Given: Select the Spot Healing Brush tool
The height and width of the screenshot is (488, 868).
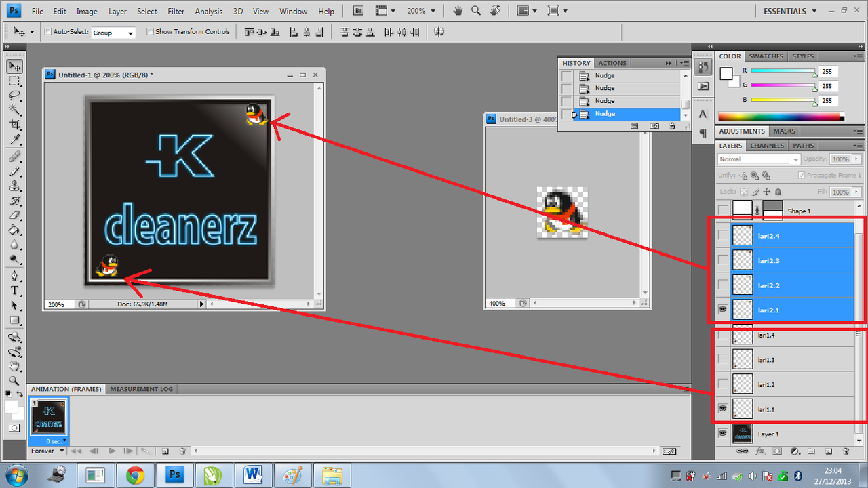Looking at the screenshot, I should coord(15,157).
